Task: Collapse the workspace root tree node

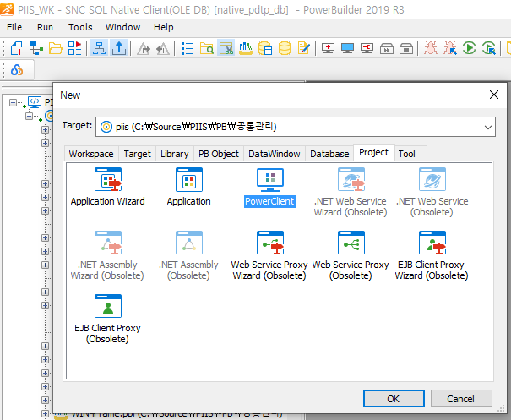Action: coord(13,103)
